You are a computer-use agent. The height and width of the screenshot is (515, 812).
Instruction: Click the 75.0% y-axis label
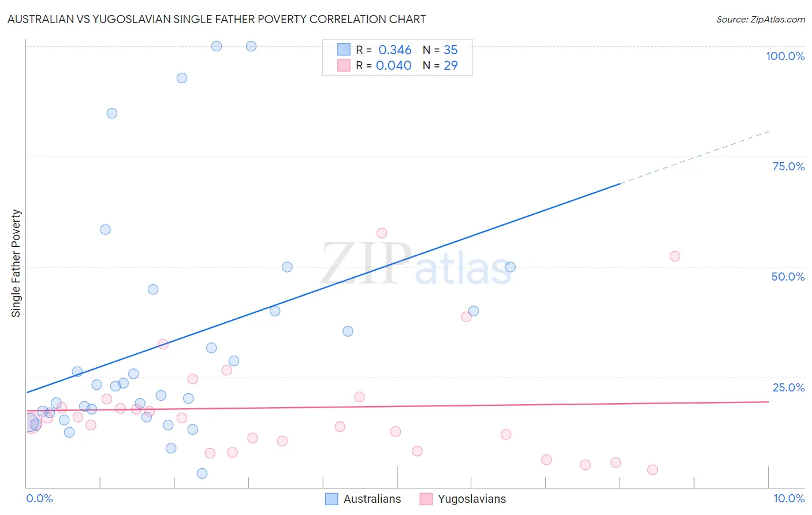[x=788, y=166]
